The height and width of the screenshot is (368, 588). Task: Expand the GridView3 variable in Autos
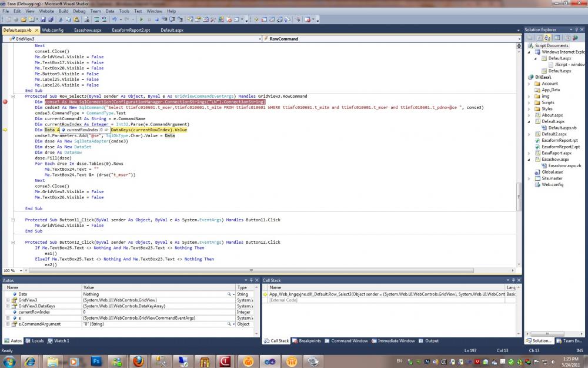pos(8,300)
